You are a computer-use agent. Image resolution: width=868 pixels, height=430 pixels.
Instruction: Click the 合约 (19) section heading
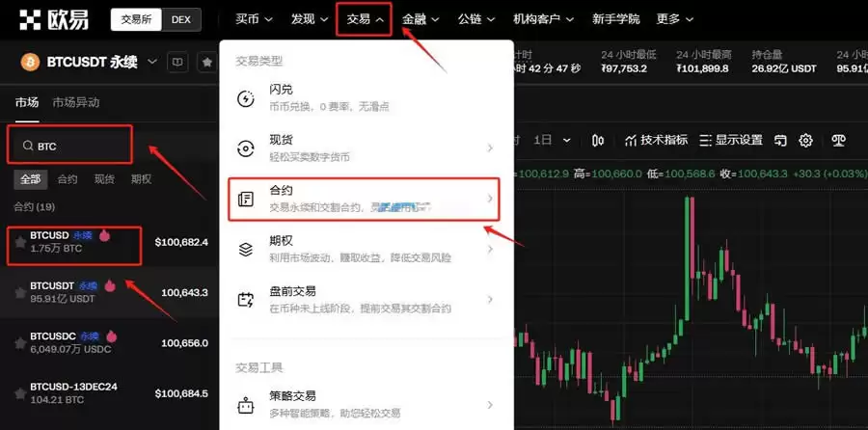pos(34,207)
